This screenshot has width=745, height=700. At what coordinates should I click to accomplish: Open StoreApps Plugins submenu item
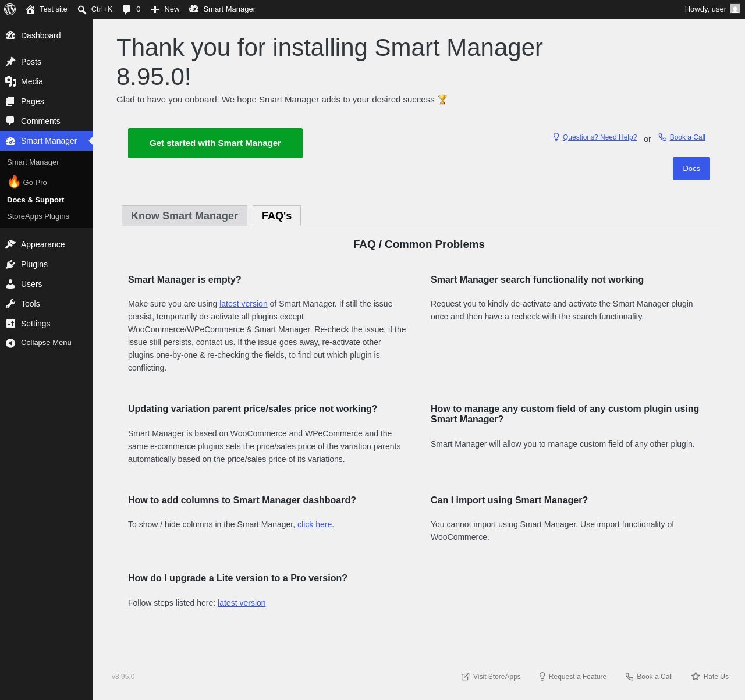[47, 216]
